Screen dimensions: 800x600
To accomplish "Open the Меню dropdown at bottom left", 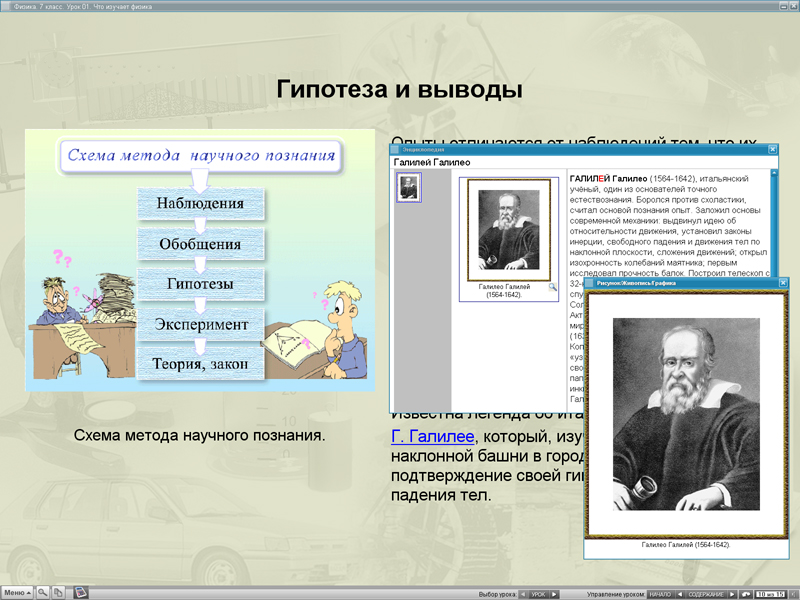I will coord(14,592).
